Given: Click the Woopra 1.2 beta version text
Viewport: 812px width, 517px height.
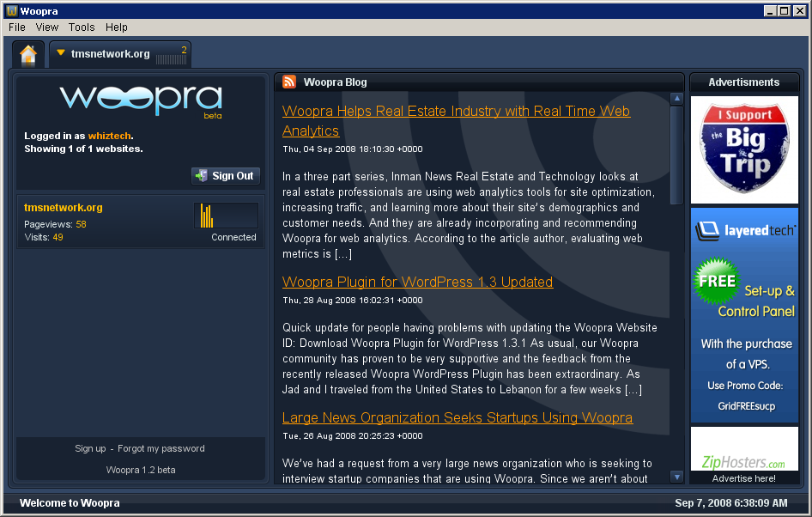Looking at the screenshot, I should pos(141,470).
